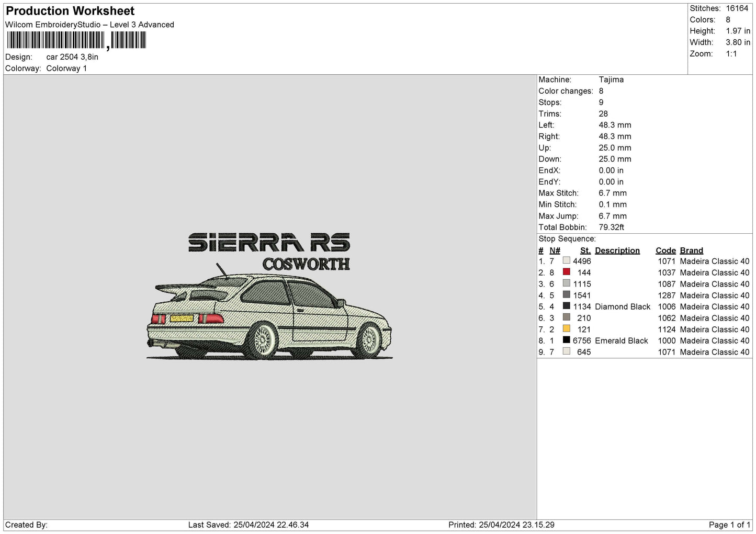Click the Left value 48.3 mm
756x534 pixels.
coord(615,125)
